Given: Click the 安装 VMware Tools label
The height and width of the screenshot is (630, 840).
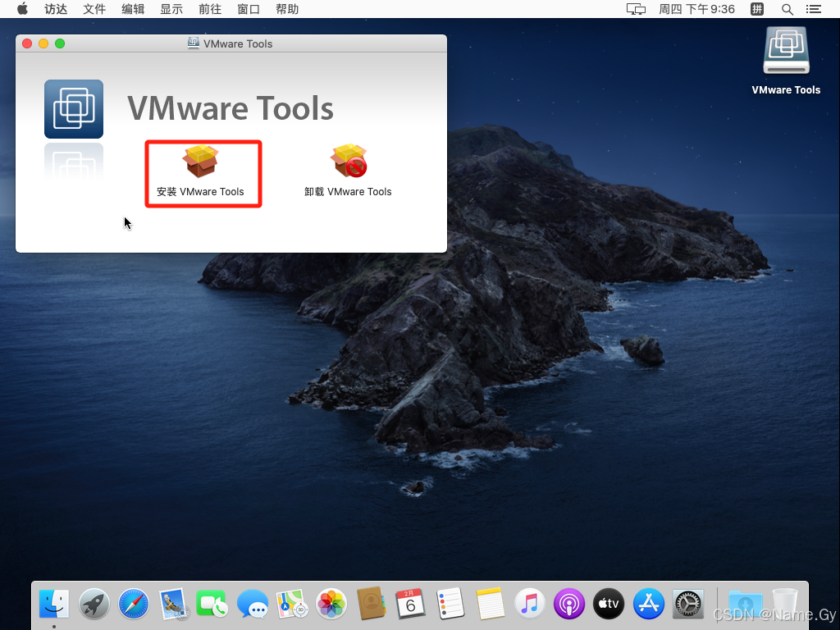Looking at the screenshot, I should pos(200,192).
